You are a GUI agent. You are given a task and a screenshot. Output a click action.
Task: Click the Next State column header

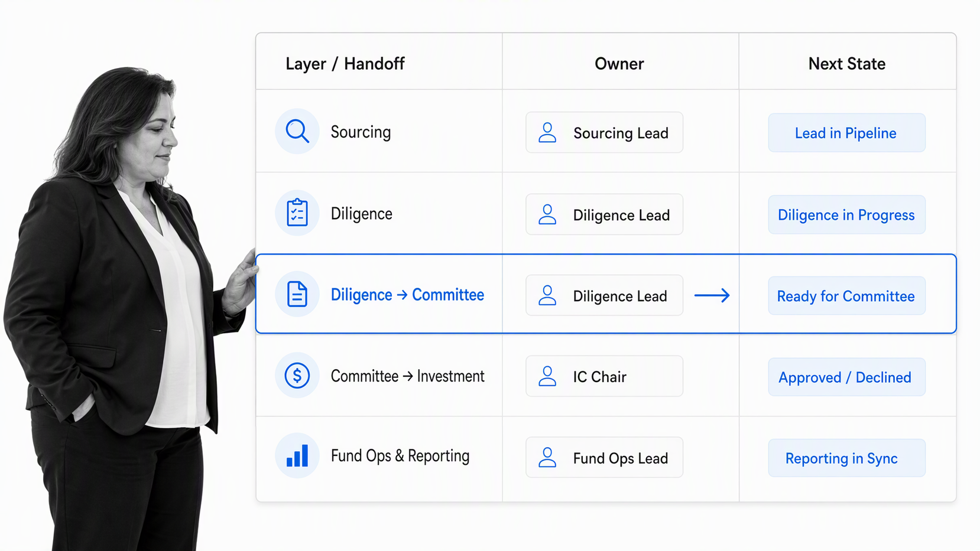847,64
